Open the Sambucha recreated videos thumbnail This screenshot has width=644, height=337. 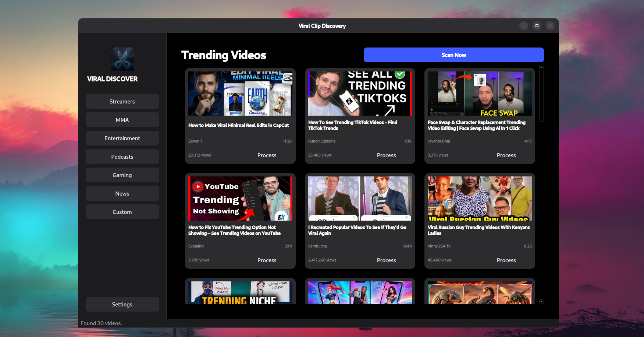tap(360, 199)
